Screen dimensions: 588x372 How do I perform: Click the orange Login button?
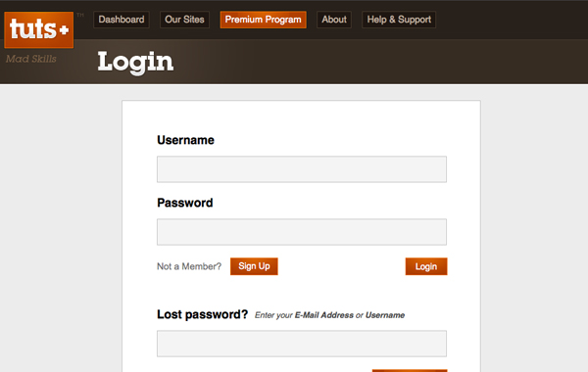[x=426, y=266]
